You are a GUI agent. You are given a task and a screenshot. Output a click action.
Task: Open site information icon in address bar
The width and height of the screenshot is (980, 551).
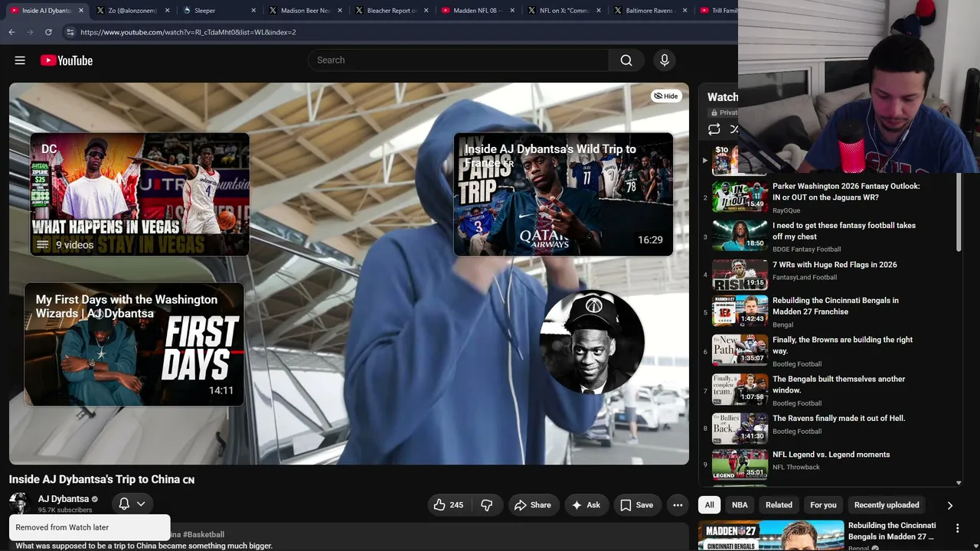coord(70,32)
